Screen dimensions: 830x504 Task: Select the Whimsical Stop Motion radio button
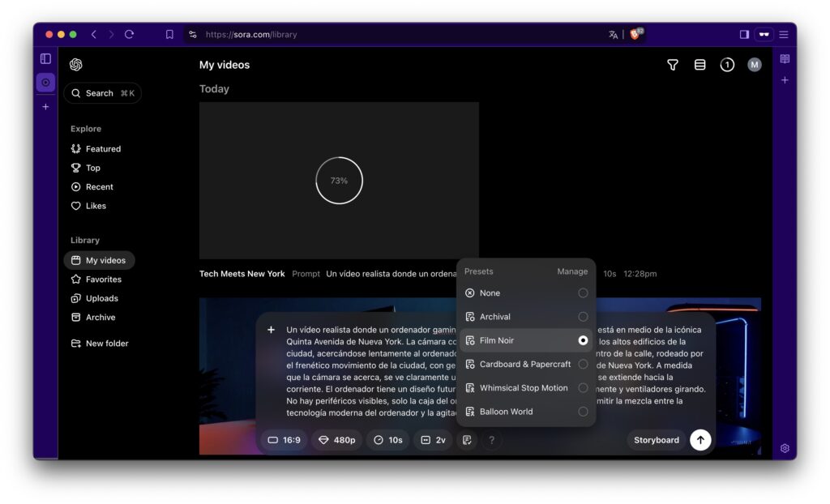[583, 388]
